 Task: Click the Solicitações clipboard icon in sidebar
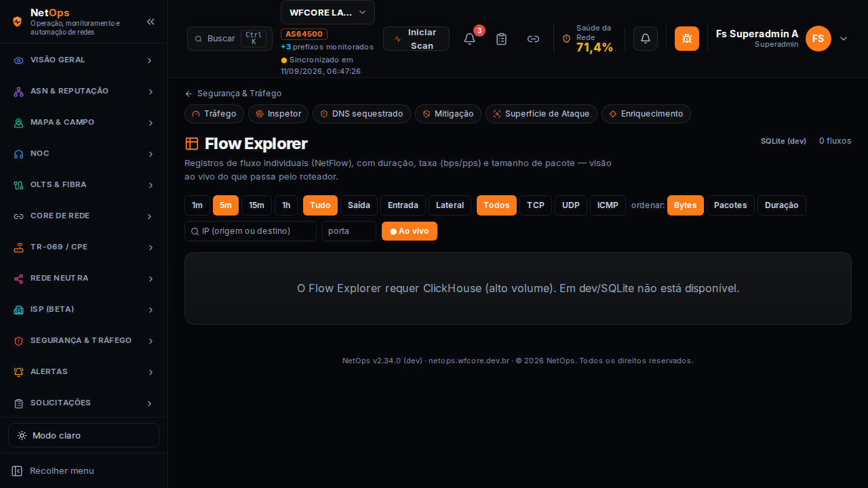[19, 403]
